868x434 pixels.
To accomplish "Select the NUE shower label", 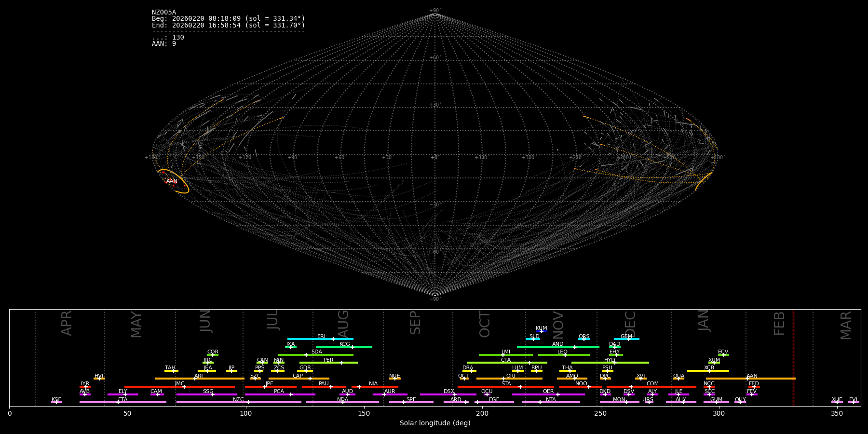I will coord(394,376).
